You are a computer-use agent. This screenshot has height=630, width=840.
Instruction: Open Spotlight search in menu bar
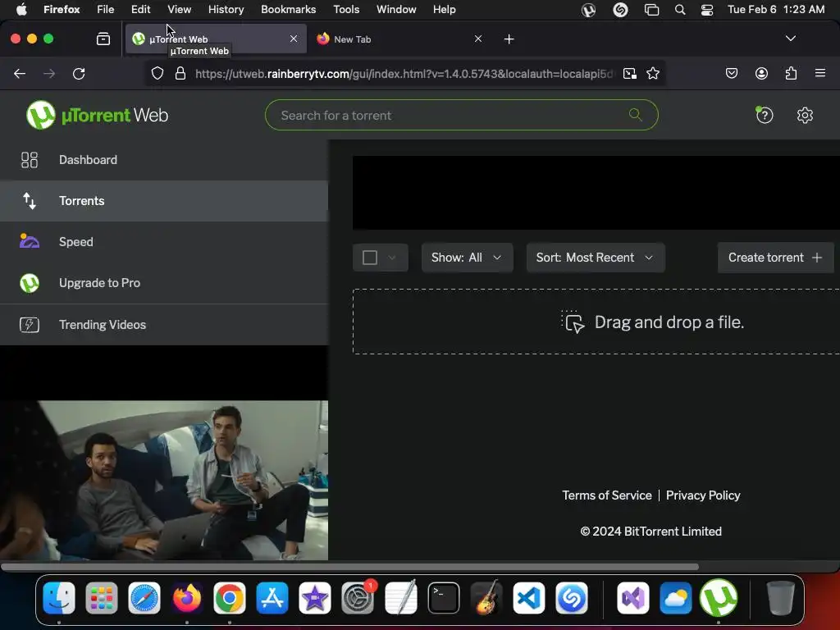[x=680, y=10]
